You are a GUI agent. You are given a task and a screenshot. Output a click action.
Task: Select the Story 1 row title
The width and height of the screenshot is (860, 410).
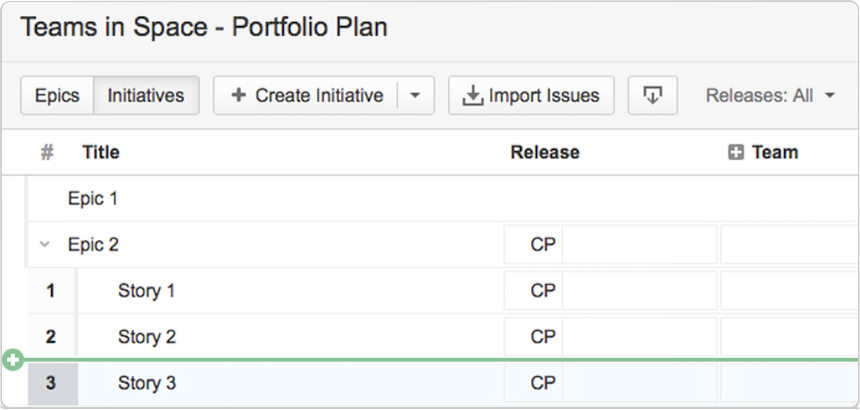point(146,291)
